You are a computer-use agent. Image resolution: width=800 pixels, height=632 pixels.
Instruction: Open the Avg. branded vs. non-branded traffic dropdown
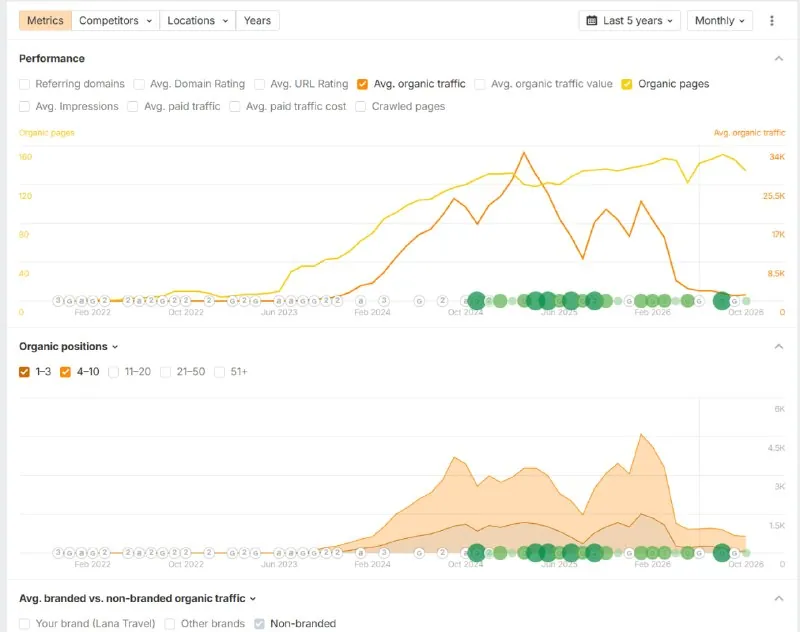(137, 598)
